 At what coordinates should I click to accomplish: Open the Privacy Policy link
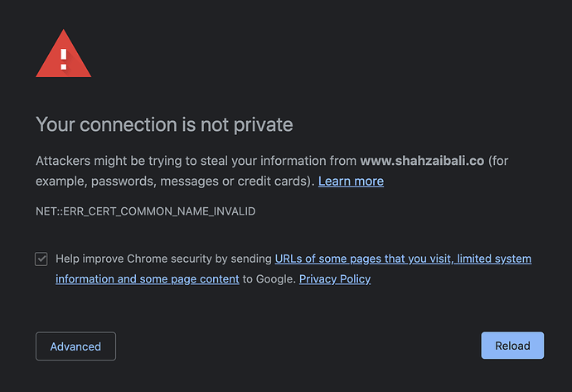335,279
